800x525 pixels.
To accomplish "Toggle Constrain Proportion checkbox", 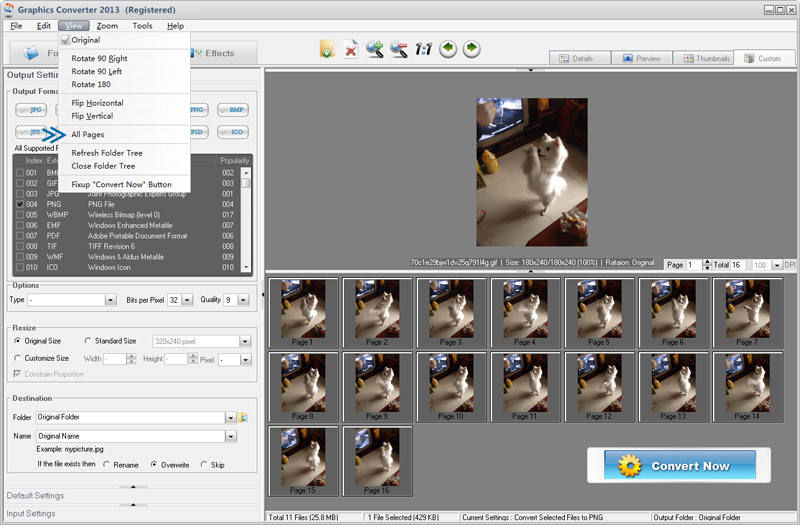I will coord(17,374).
